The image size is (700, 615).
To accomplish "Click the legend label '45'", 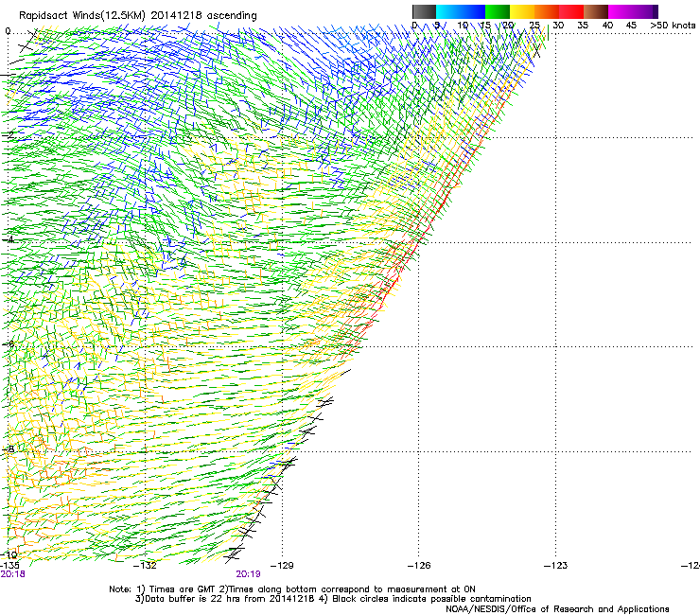I will click(x=631, y=25).
